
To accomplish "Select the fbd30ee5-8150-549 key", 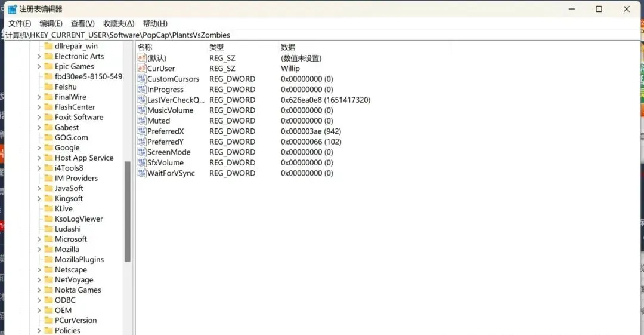I will 88,76.
